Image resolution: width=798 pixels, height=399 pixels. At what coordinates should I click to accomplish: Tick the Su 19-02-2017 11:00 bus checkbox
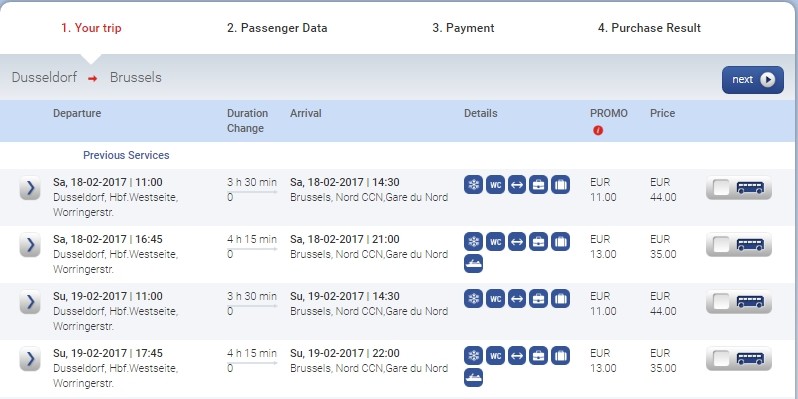(722, 302)
